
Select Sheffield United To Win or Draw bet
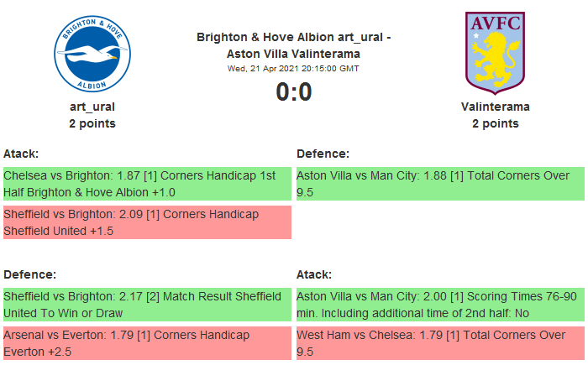coord(146,305)
